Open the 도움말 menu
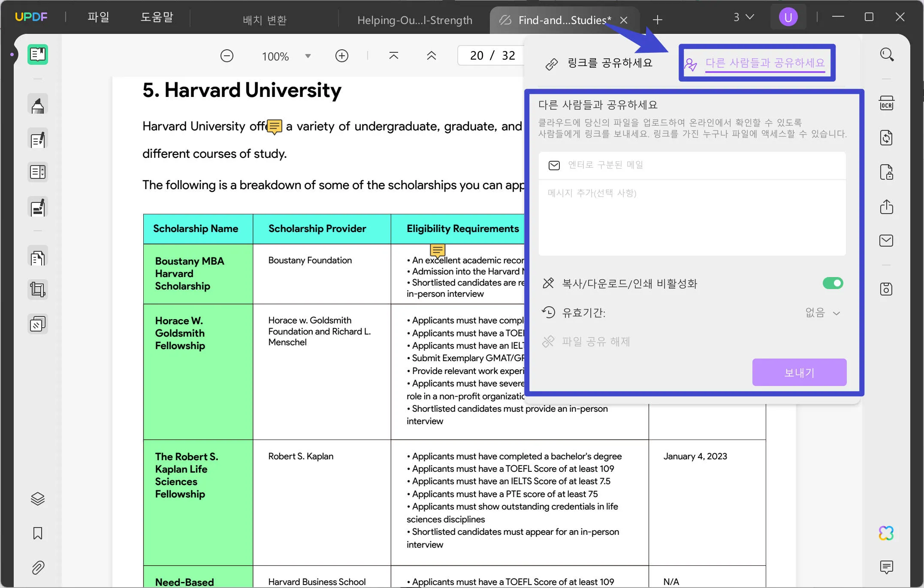 157,17
